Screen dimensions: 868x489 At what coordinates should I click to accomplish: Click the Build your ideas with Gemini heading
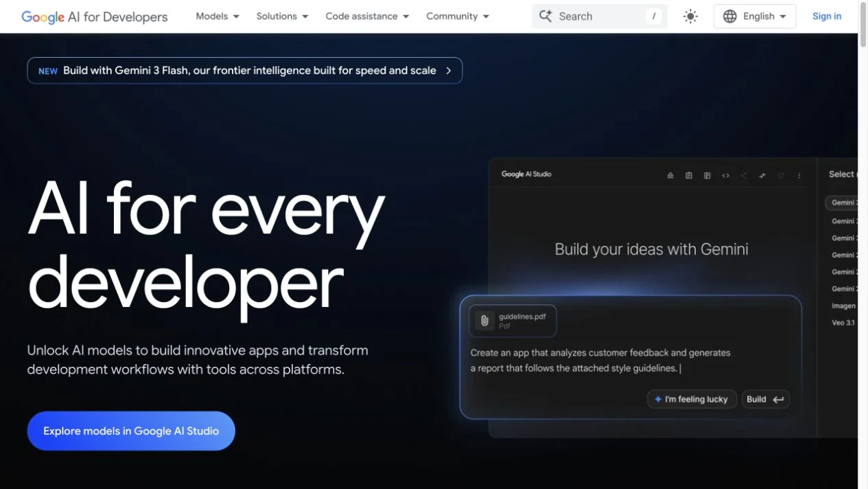pyautogui.click(x=651, y=249)
